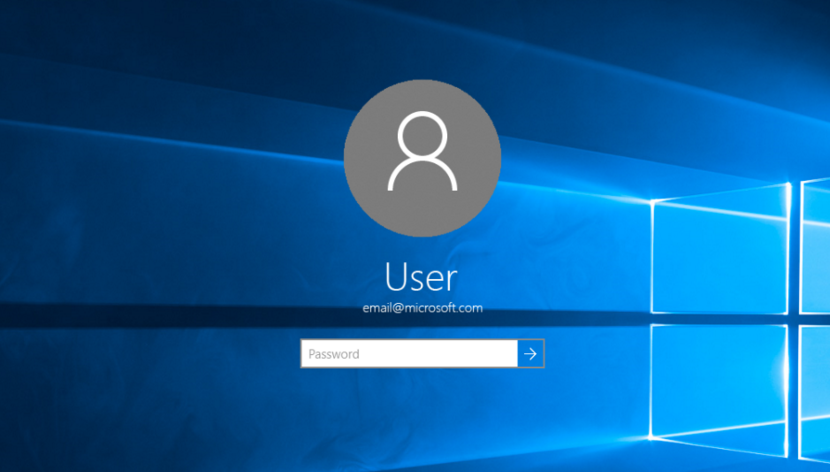
Task: Submit the password with the arrow button
Action: click(531, 353)
